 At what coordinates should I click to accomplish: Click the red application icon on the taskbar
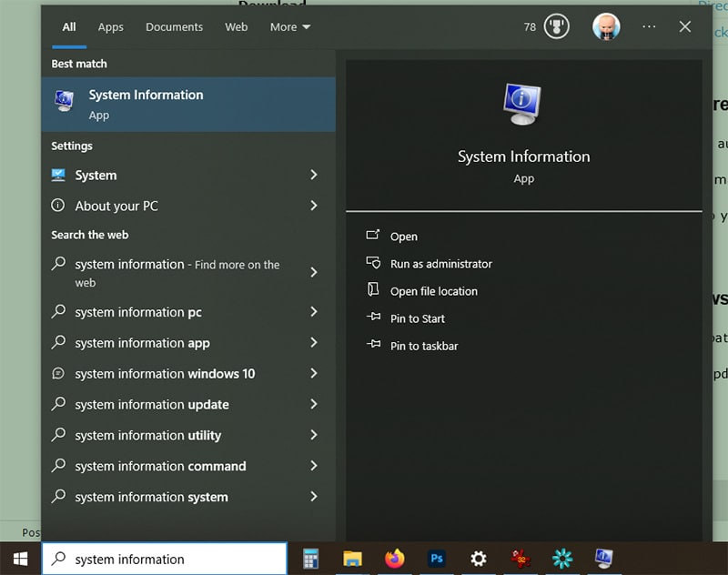(520, 559)
